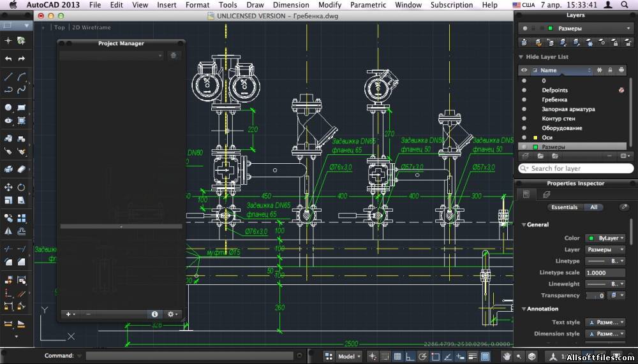Open the Model layout dropdown

tap(349, 357)
